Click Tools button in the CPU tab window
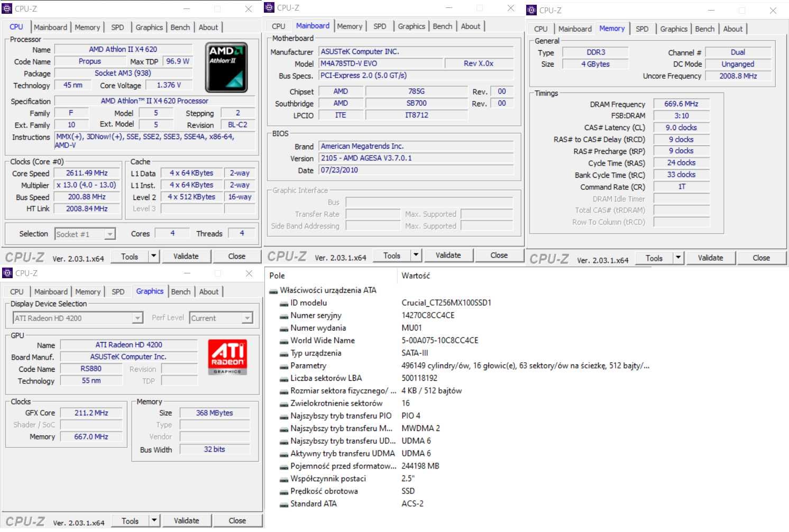Viewport: 789px width, 532px height. click(x=130, y=256)
